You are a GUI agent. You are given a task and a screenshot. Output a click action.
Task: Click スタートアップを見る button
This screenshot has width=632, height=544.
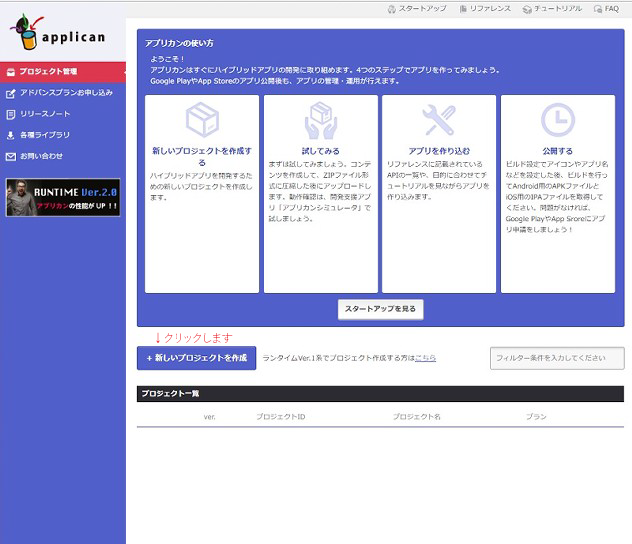pyautogui.click(x=380, y=309)
